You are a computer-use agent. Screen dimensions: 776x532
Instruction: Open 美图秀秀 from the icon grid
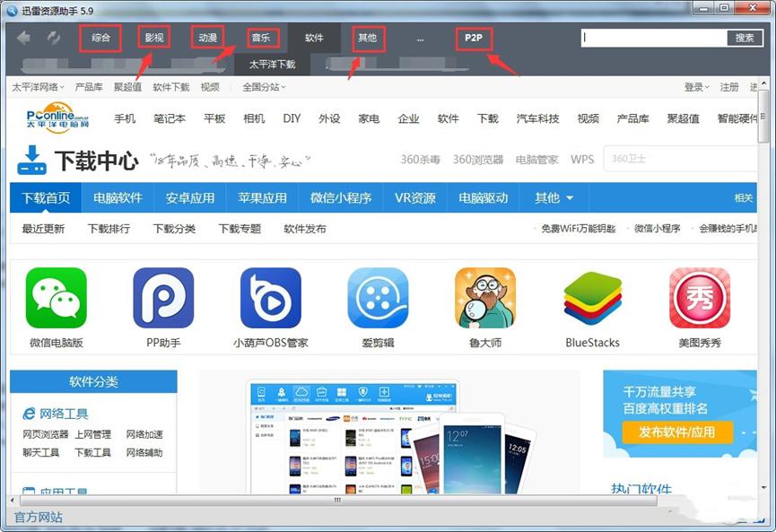pyautogui.click(x=698, y=301)
